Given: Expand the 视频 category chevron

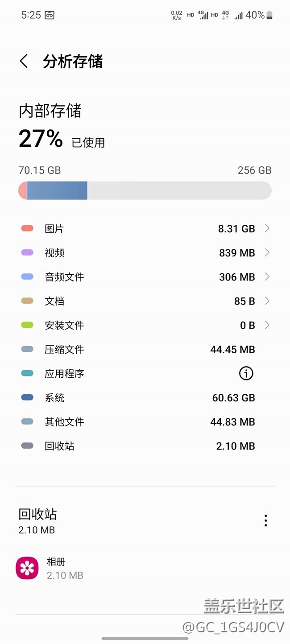Looking at the screenshot, I should [267, 253].
